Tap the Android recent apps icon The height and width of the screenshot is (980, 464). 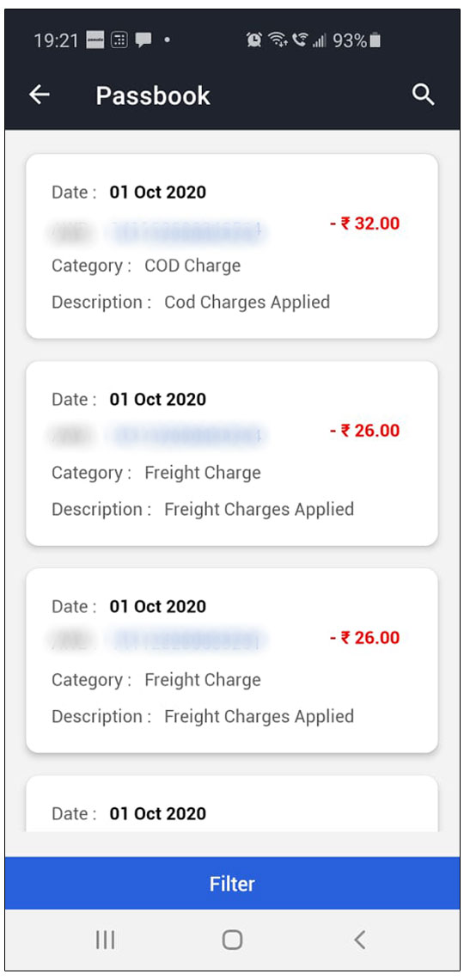pyautogui.click(x=105, y=940)
